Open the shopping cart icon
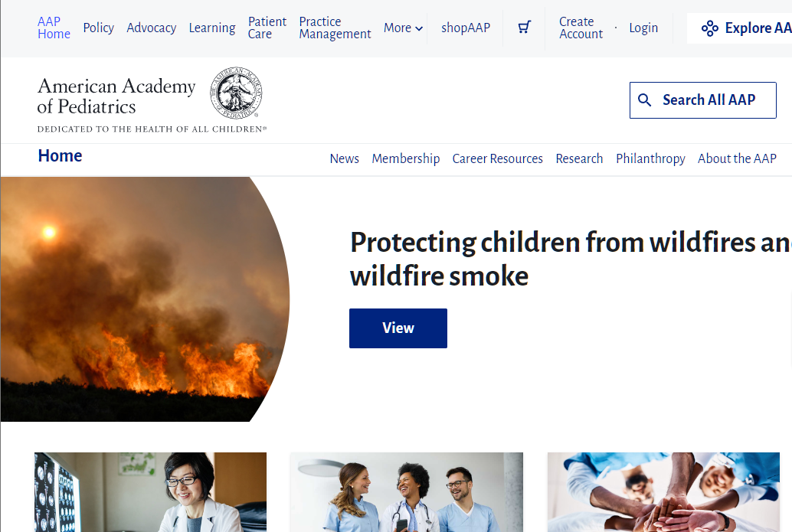The image size is (792, 532). click(x=524, y=28)
